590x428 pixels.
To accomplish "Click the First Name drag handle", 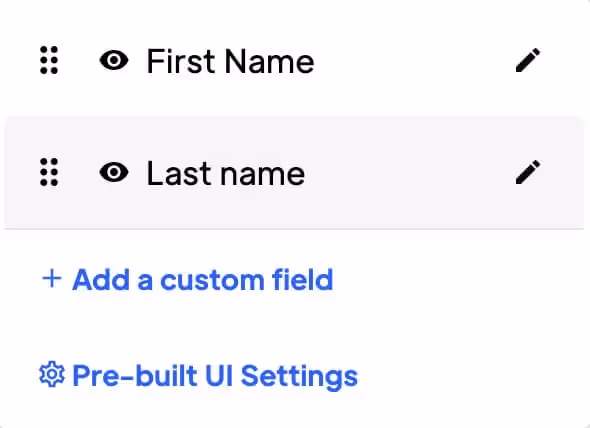I will [x=49, y=60].
